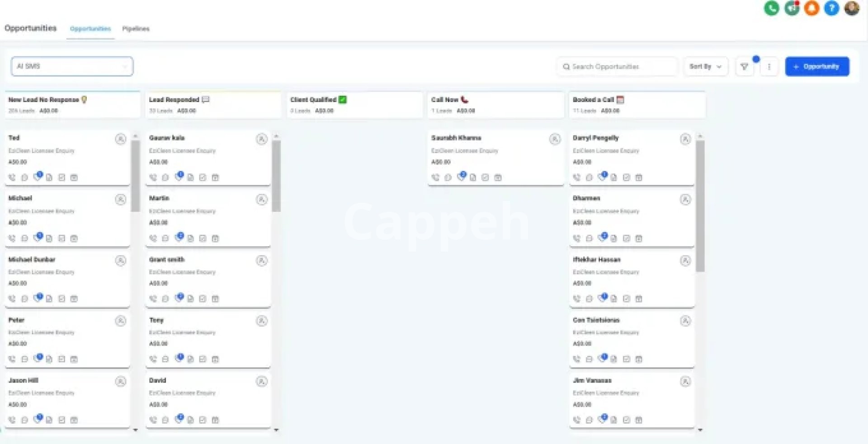
Task: Open the three-dot more options menu
Action: 769,67
